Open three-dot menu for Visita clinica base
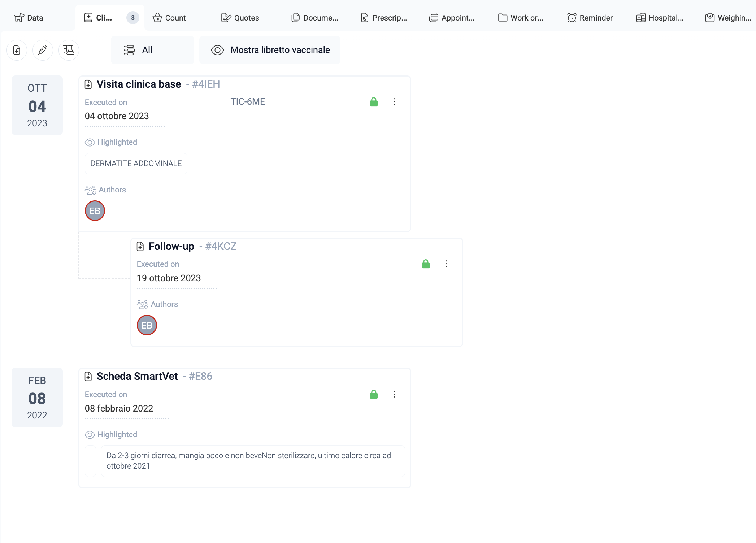The height and width of the screenshot is (543, 756). click(x=395, y=102)
